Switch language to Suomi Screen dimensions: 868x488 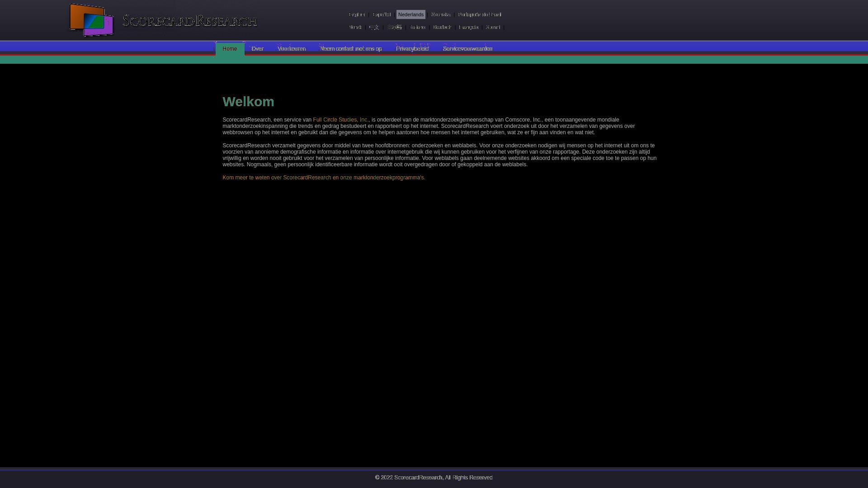click(493, 27)
